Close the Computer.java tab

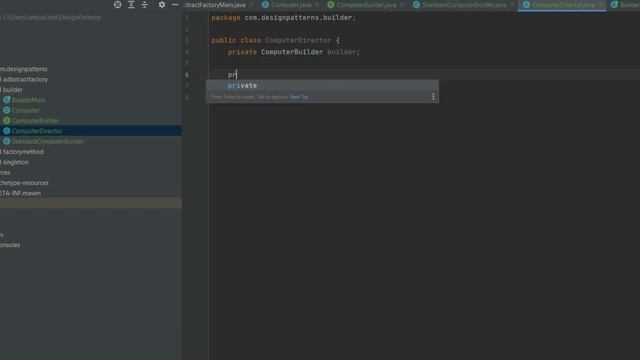[317, 5]
